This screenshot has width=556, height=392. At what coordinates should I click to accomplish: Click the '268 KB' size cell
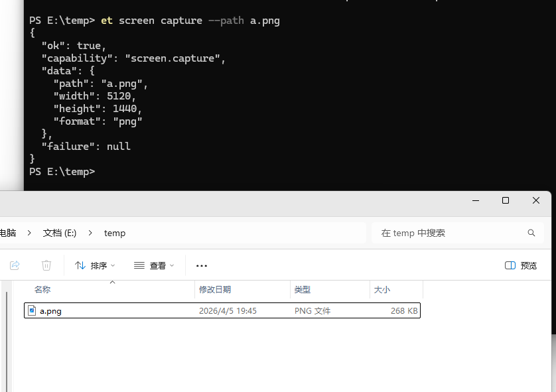tap(404, 311)
